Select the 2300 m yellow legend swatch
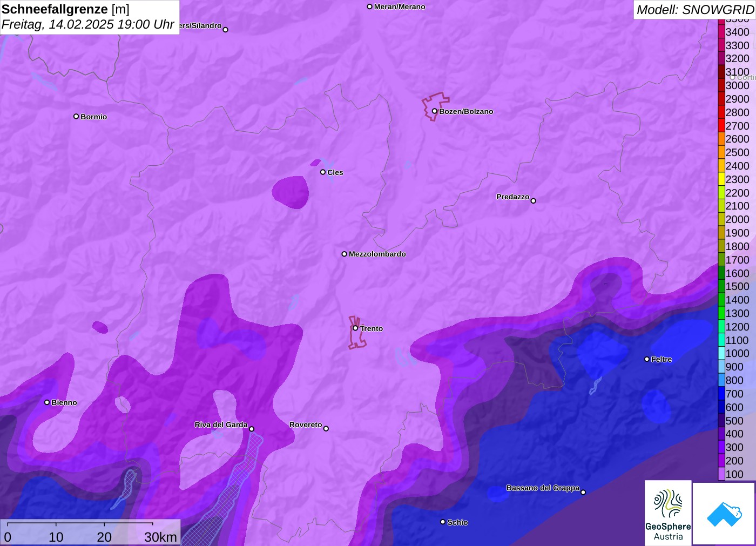The image size is (756, 546). pyautogui.click(x=721, y=179)
